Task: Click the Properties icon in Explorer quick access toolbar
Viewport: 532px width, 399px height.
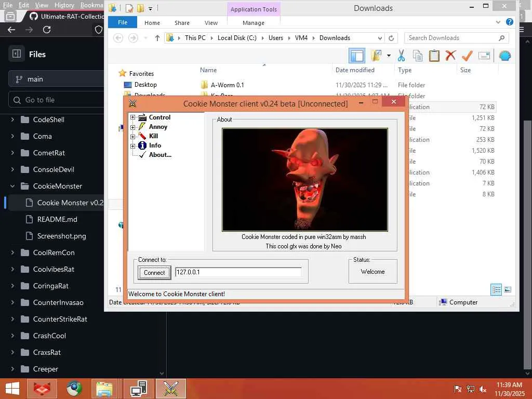Action: tap(129, 8)
